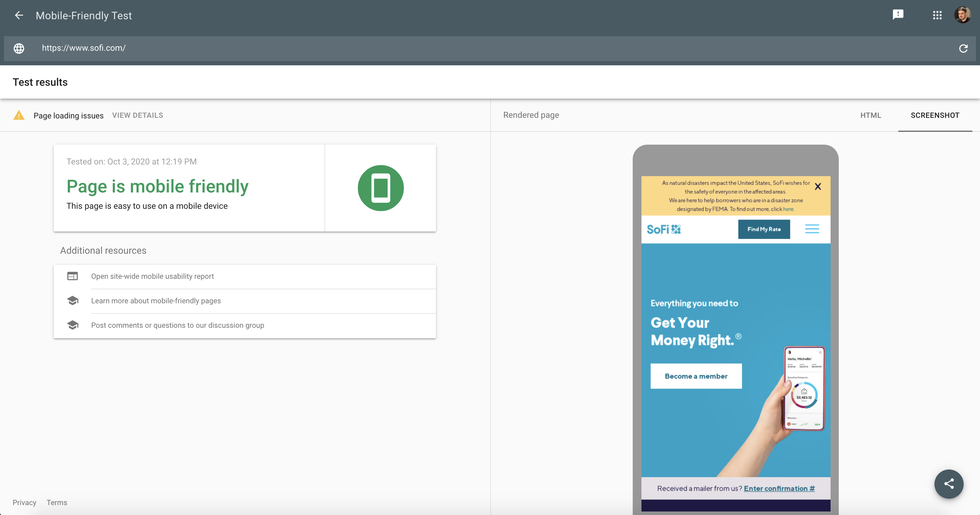The width and height of the screenshot is (980, 515).
Task: Click the globe icon beside URL
Action: 19,49
